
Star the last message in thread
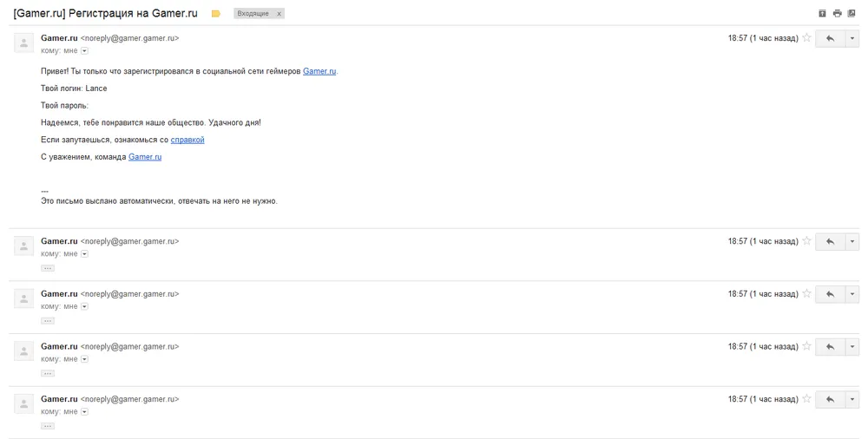click(806, 399)
